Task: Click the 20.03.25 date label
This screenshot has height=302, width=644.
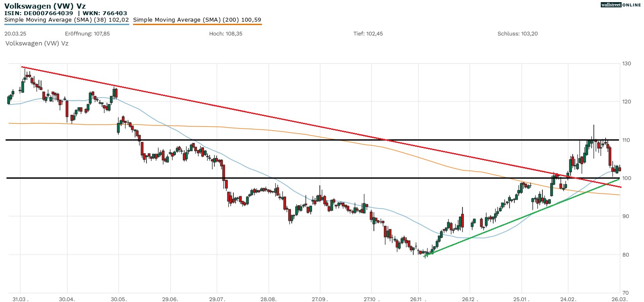Action: coord(16,34)
